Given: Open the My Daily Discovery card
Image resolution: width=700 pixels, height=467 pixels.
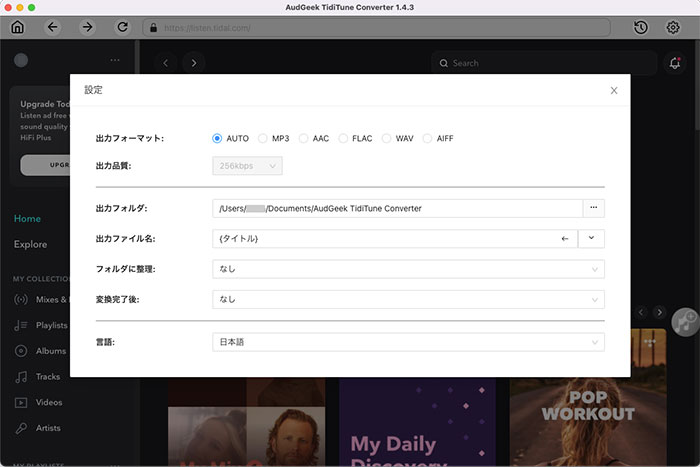Looking at the screenshot, I should pos(417,422).
